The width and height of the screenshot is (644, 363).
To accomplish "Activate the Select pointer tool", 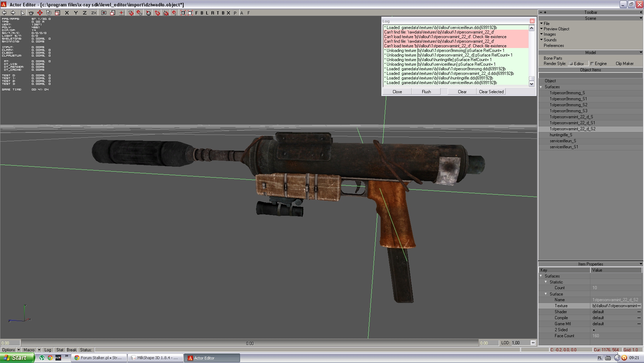I will tap(23, 13).
